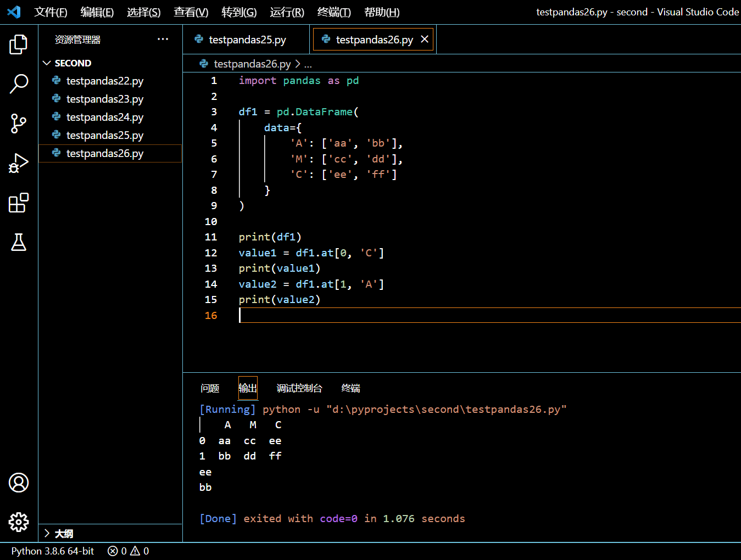Click line number 5 in gutter
The width and height of the screenshot is (741, 560).
[x=214, y=143]
